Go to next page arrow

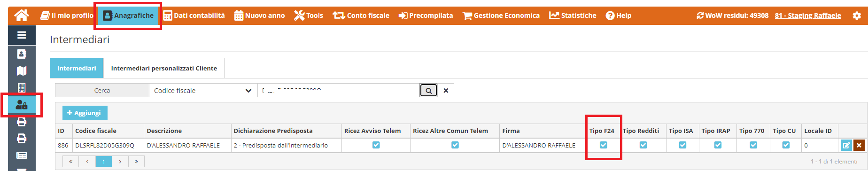(120, 162)
